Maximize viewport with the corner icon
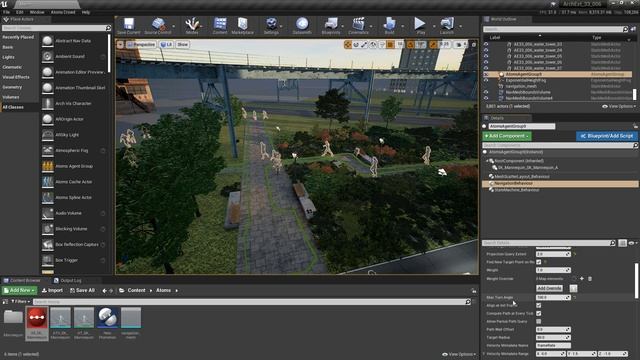Viewport: 640px width, 360px height. (473, 44)
